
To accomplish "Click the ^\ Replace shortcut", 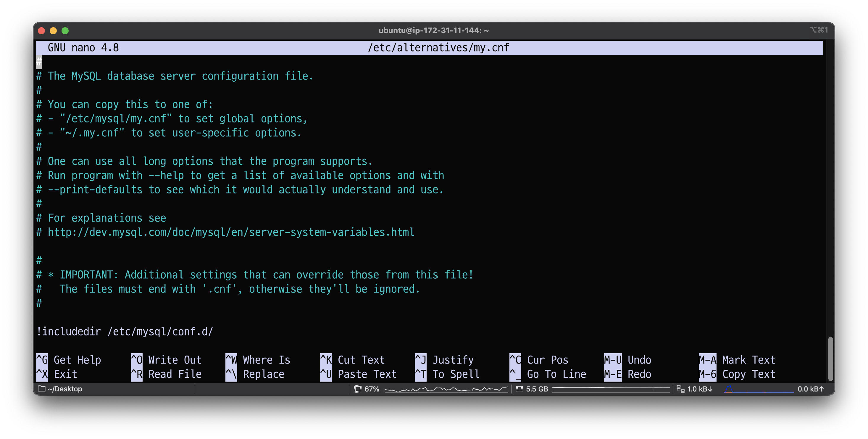I will point(255,374).
